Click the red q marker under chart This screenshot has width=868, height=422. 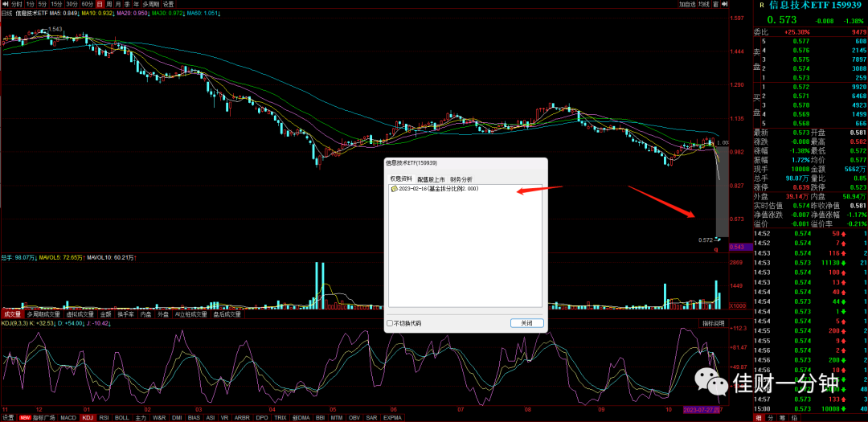[x=715, y=250]
